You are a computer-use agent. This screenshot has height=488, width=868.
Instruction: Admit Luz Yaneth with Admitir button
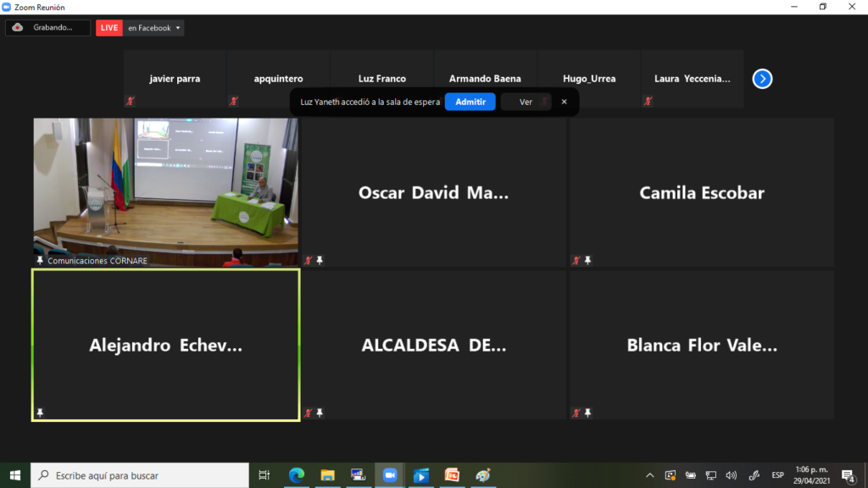(x=470, y=102)
